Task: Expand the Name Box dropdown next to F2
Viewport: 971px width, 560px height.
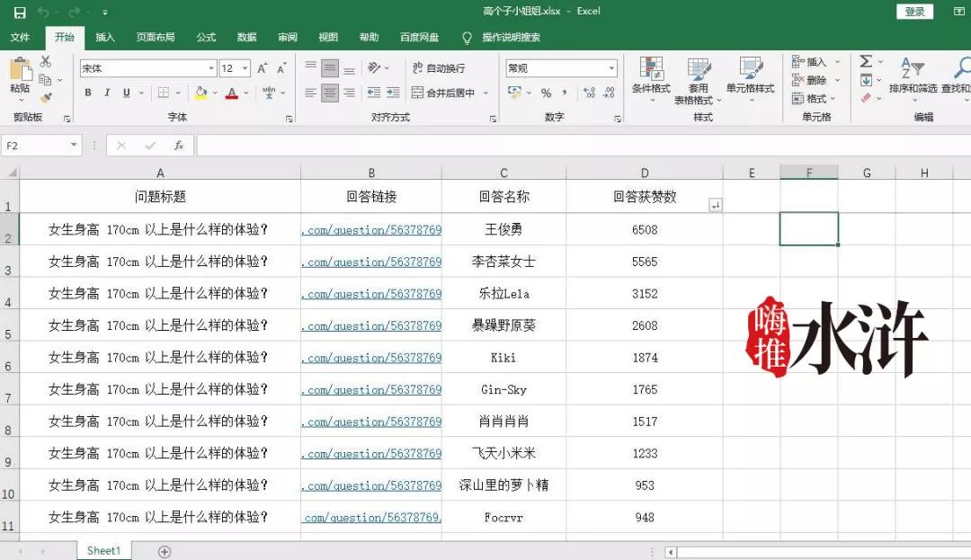Action: pos(74,146)
